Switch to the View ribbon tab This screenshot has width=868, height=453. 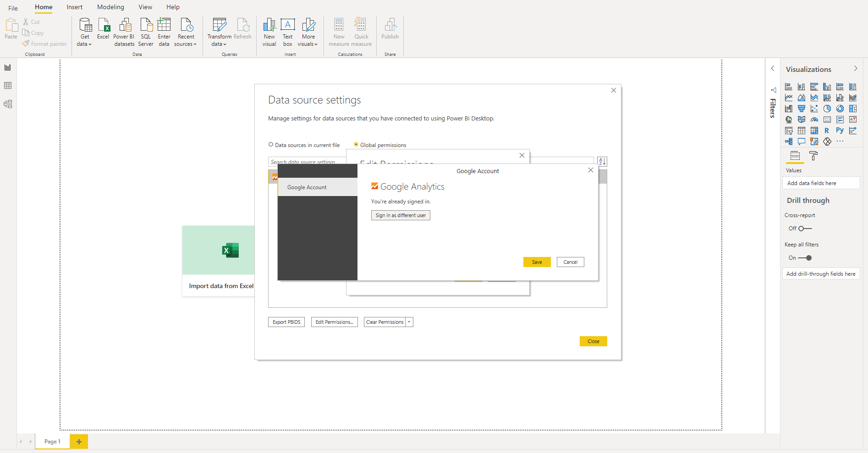[145, 7]
